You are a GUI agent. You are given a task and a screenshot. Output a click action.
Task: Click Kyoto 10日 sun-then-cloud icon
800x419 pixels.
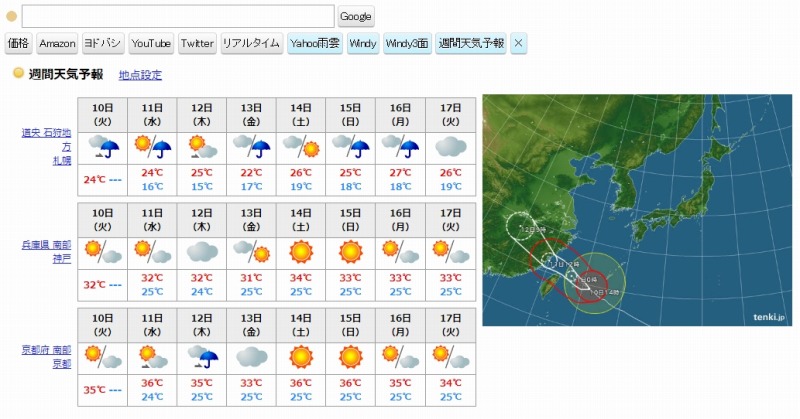tap(103, 358)
